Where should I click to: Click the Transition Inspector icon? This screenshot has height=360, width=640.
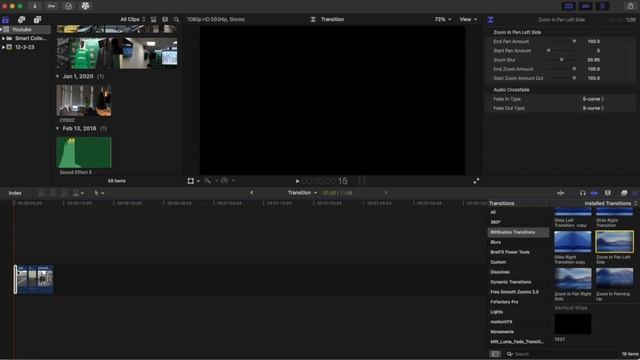click(x=491, y=20)
